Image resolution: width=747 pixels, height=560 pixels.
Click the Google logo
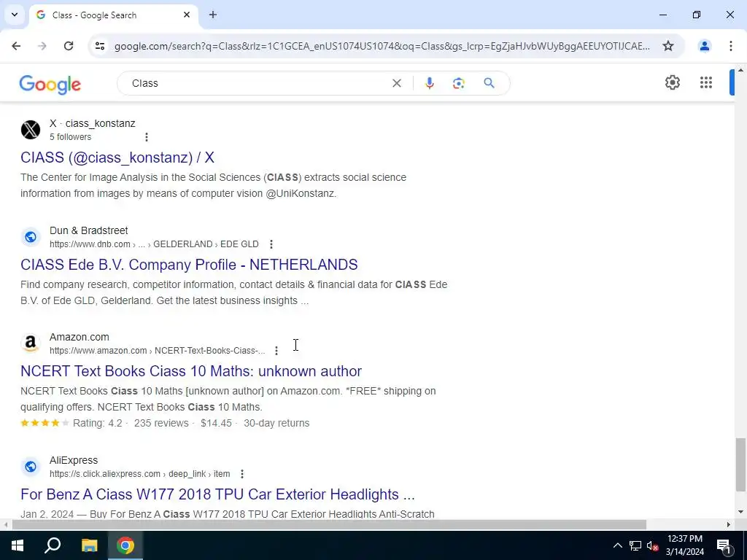50,85
